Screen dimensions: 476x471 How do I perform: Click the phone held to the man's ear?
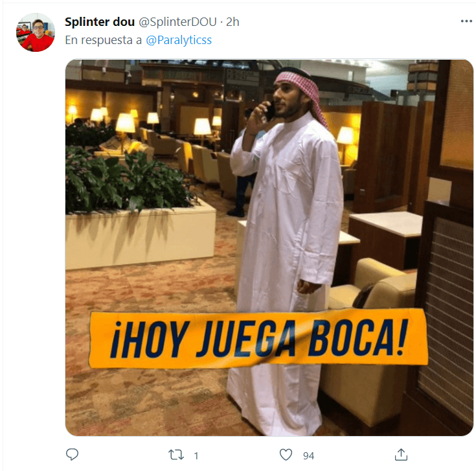point(270,111)
